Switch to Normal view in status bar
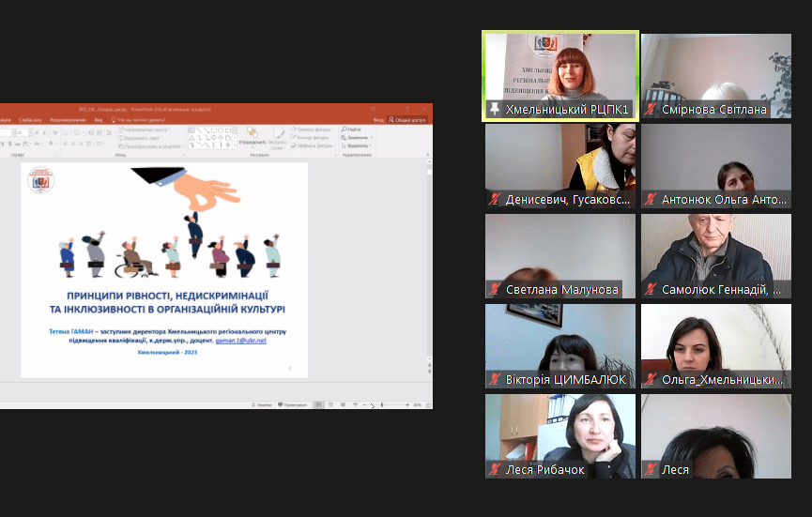812x517 pixels. pyautogui.click(x=319, y=404)
